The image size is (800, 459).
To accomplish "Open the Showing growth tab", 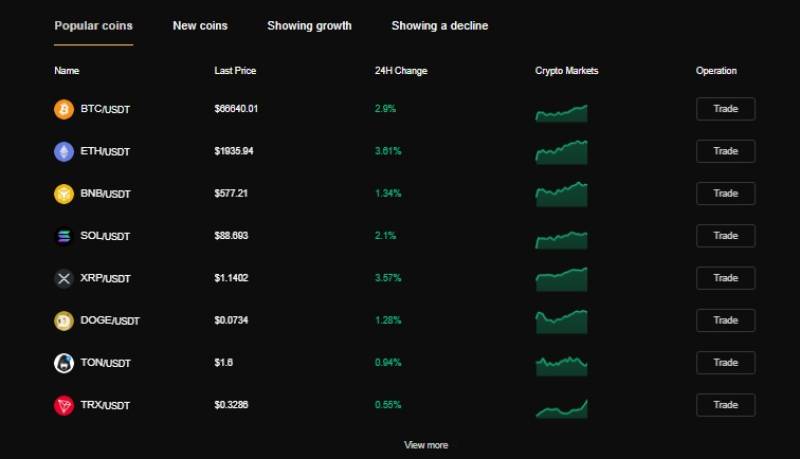I will coord(309,26).
